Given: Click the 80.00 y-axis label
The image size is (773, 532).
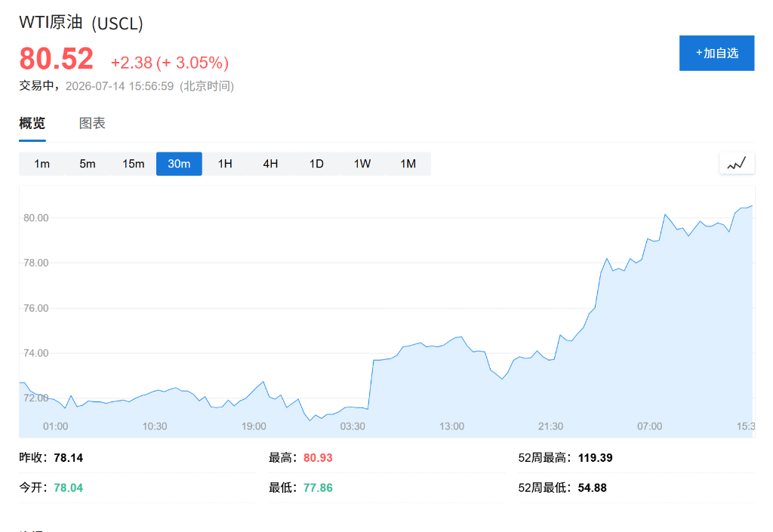Looking at the screenshot, I should [36, 218].
